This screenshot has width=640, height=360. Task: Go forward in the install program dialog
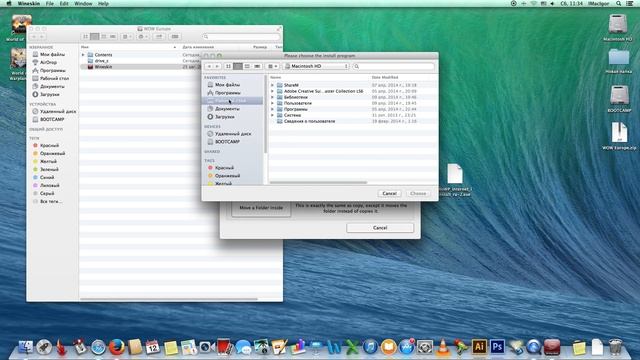tap(217, 66)
